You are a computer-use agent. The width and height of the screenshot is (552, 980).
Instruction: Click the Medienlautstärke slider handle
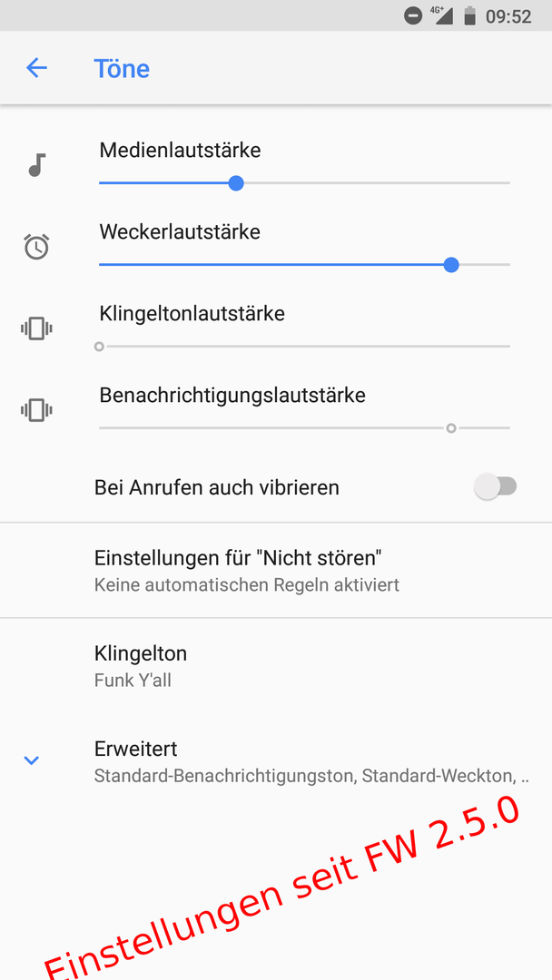[x=236, y=183]
